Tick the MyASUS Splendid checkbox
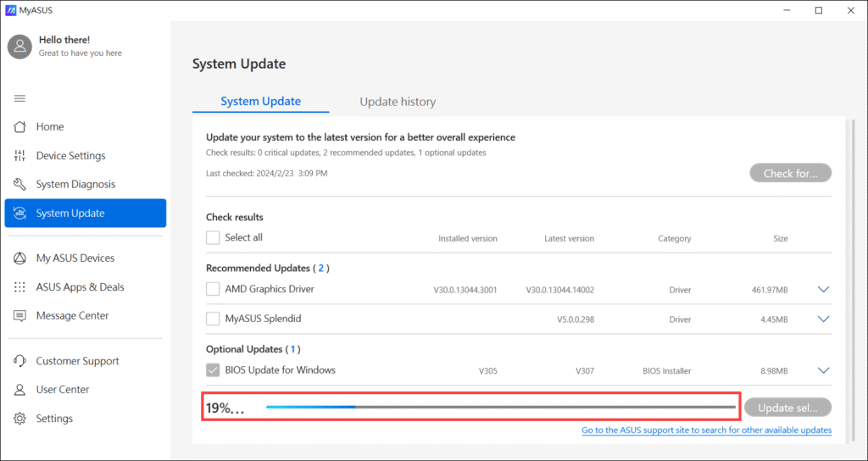 click(214, 319)
